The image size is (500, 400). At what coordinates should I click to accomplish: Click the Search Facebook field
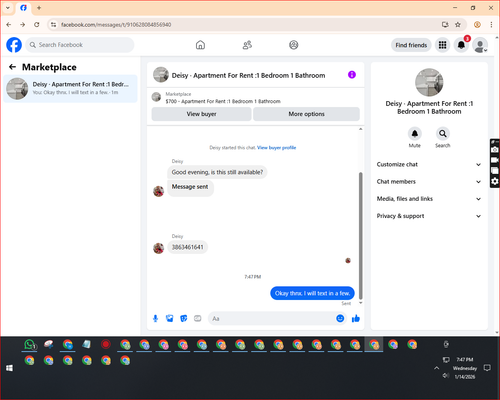(80, 45)
